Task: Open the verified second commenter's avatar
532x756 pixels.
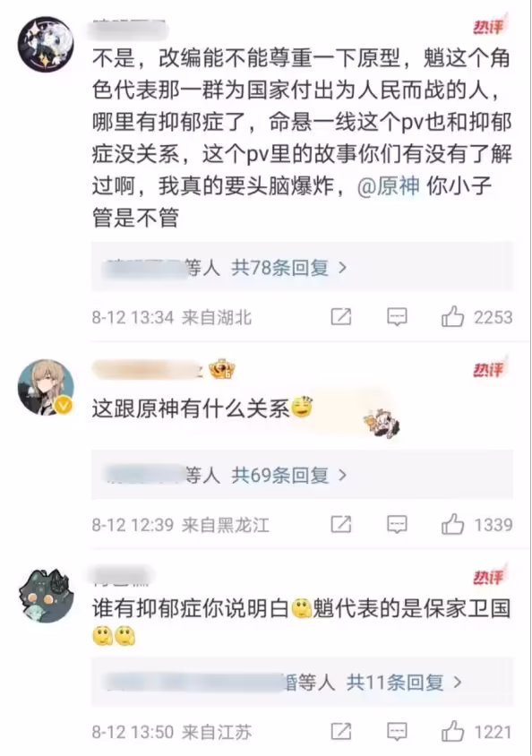Action: [46, 387]
